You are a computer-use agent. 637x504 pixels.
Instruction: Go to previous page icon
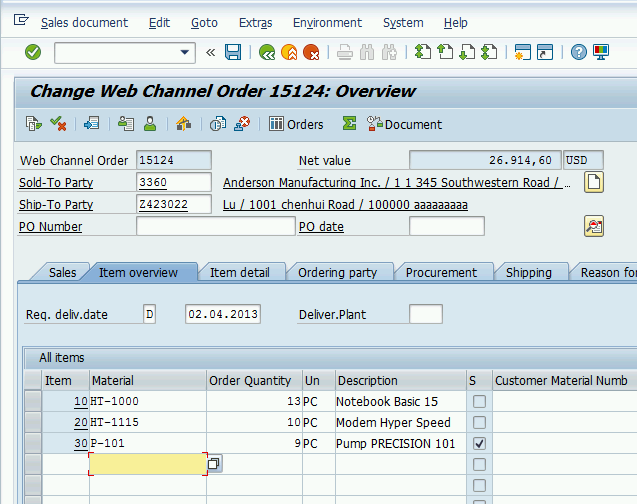tap(445, 52)
